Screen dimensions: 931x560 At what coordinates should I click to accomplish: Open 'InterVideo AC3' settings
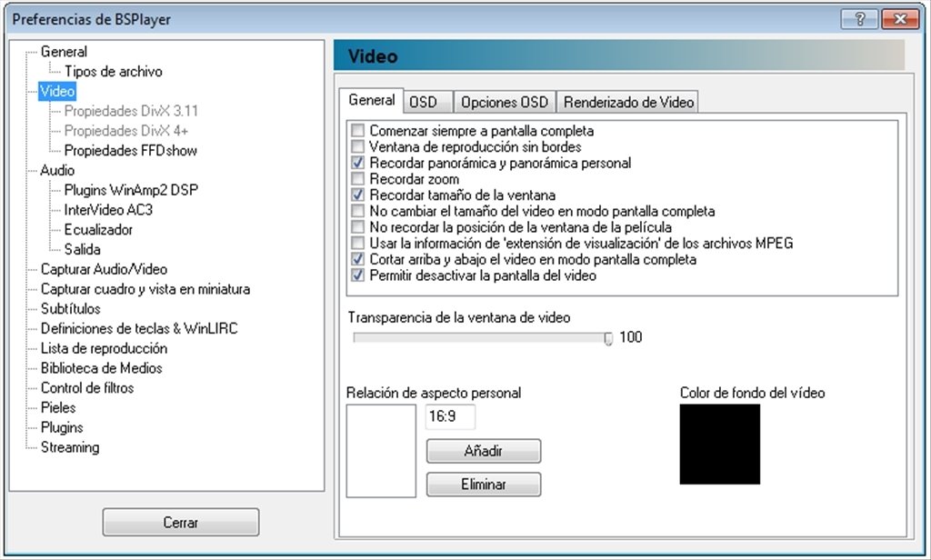[x=109, y=210]
